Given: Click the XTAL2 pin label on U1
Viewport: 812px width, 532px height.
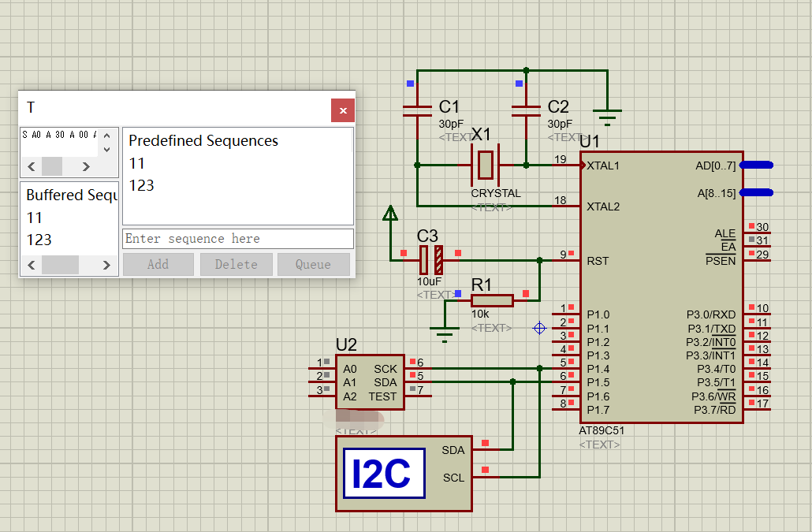Looking at the screenshot, I should [603, 206].
